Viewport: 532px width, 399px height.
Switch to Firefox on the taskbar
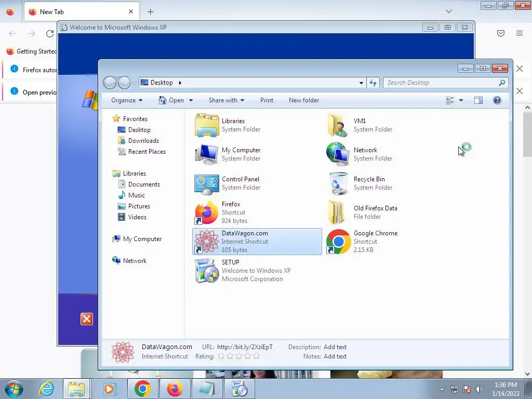(x=175, y=389)
